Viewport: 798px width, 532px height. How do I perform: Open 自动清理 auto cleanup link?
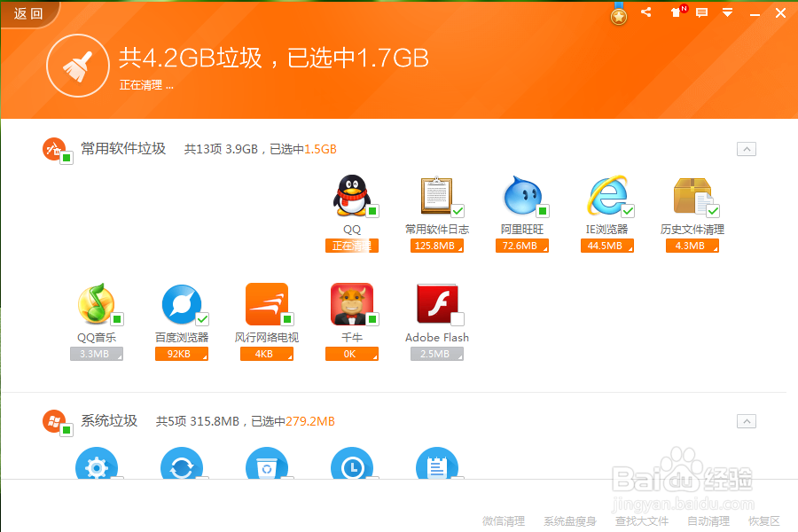(x=708, y=521)
